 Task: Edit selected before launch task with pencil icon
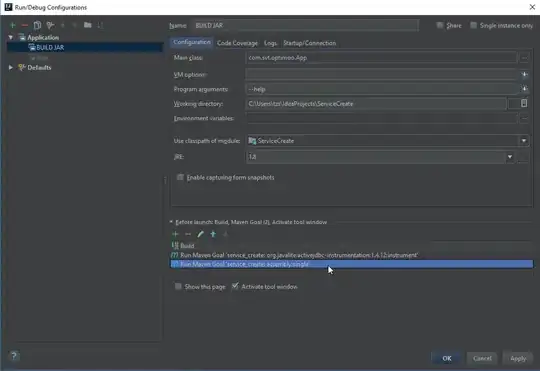click(x=200, y=234)
